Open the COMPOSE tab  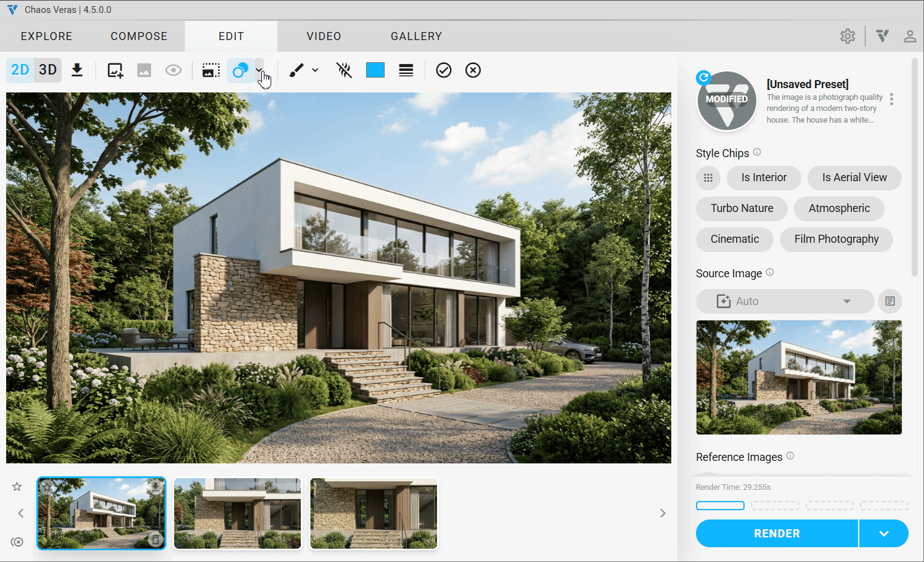(139, 36)
